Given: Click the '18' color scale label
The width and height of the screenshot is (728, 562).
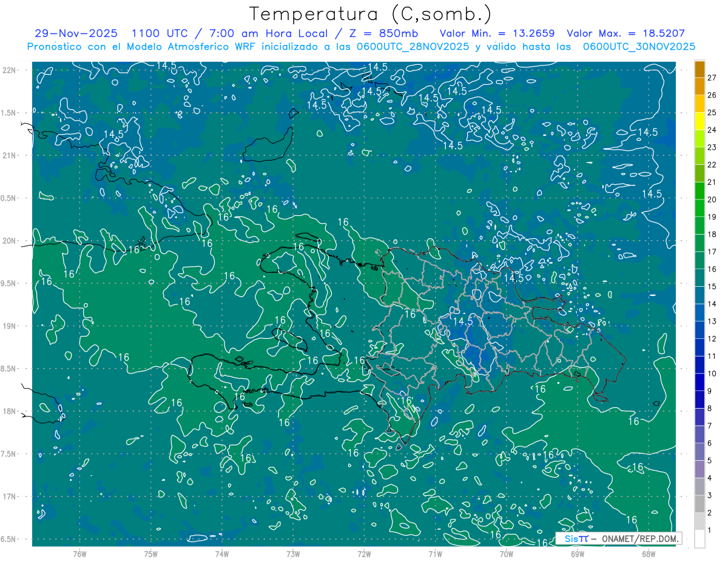Looking at the screenshot, I should tap(712, 235).
